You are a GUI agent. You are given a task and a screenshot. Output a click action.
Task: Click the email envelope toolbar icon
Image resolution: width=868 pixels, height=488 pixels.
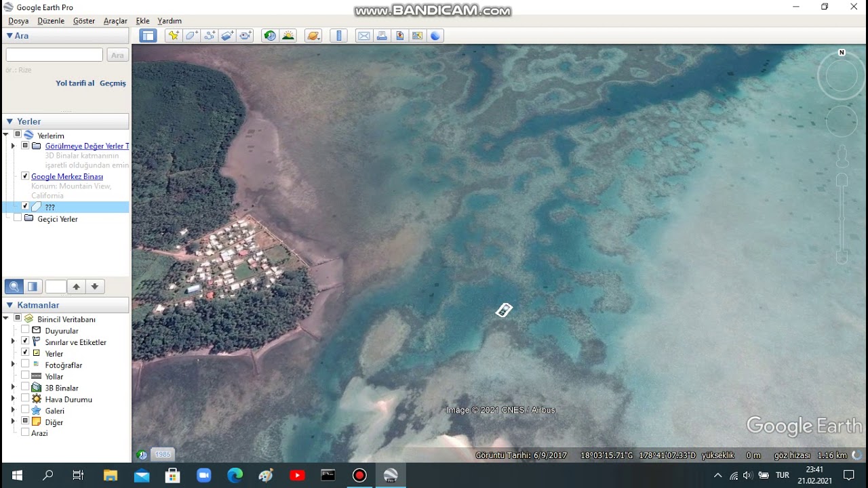364,36
